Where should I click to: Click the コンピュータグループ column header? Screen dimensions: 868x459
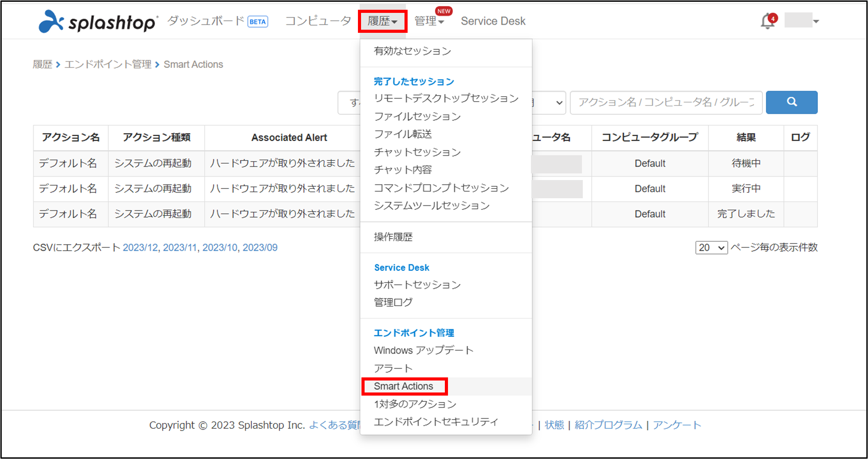click(x=650, y=137)
